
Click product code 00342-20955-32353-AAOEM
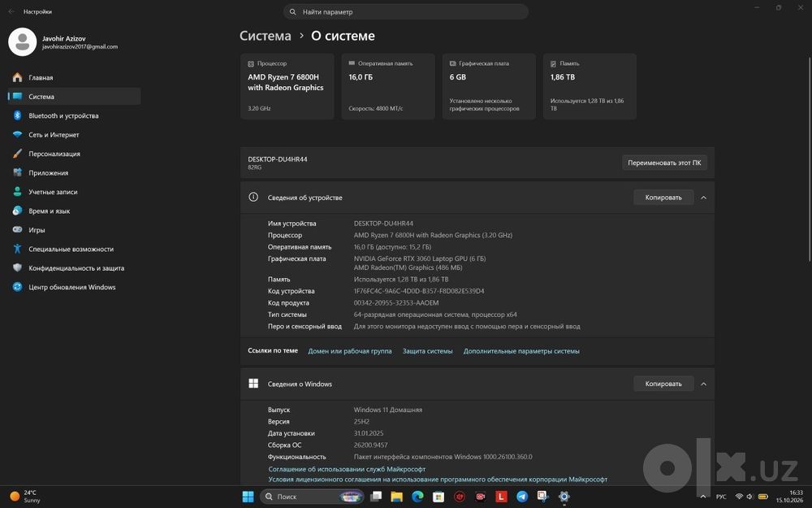point(396,302)
